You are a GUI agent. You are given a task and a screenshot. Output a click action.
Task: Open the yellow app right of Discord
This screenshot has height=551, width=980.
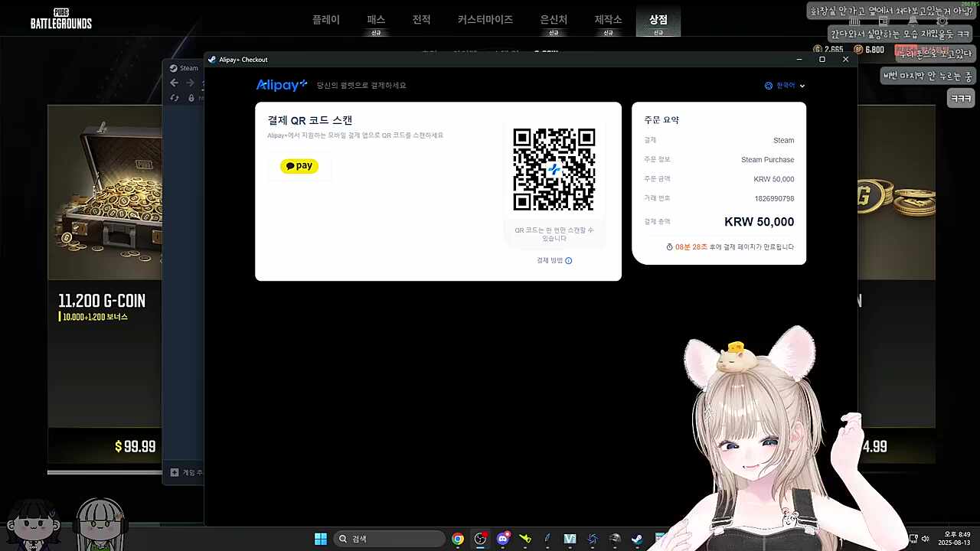(525, 539)
